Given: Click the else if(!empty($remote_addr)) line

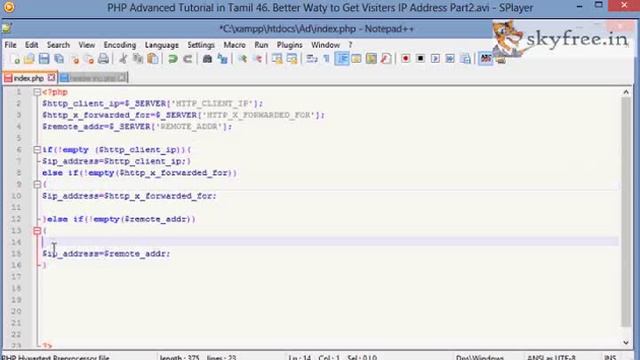Looking at the screenshot, I should [x=119, y=219].
